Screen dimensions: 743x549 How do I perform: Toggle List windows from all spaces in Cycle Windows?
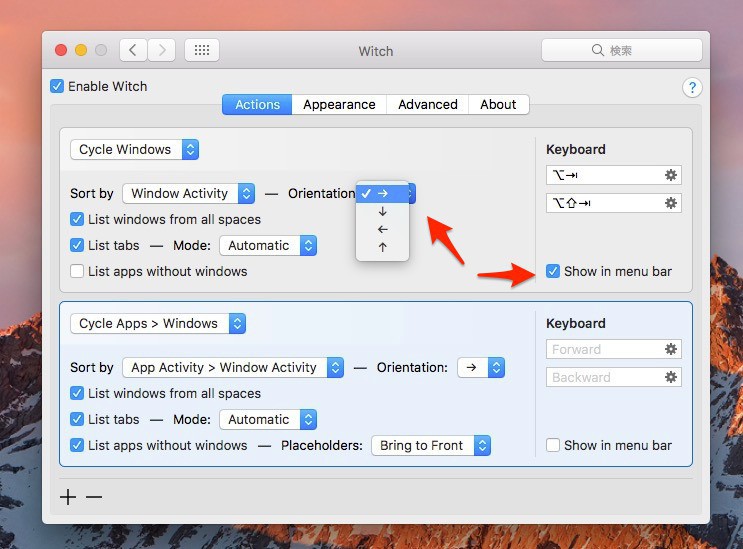(77, 219)
